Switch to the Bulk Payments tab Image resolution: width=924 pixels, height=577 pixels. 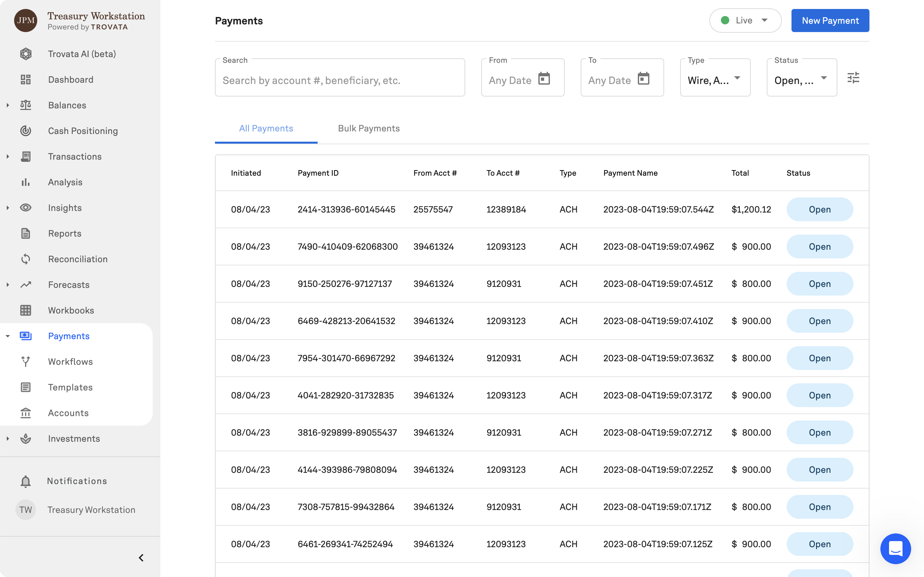point(368,129)
